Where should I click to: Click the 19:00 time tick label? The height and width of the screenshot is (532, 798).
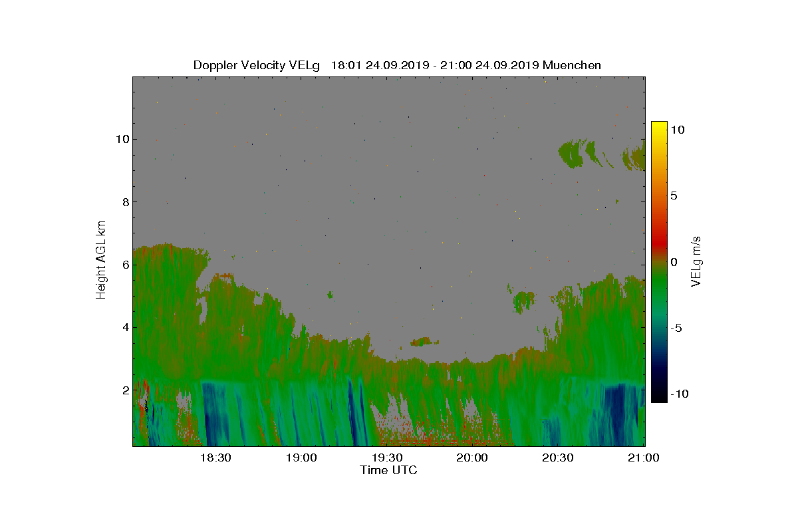[x=301, y=458]
